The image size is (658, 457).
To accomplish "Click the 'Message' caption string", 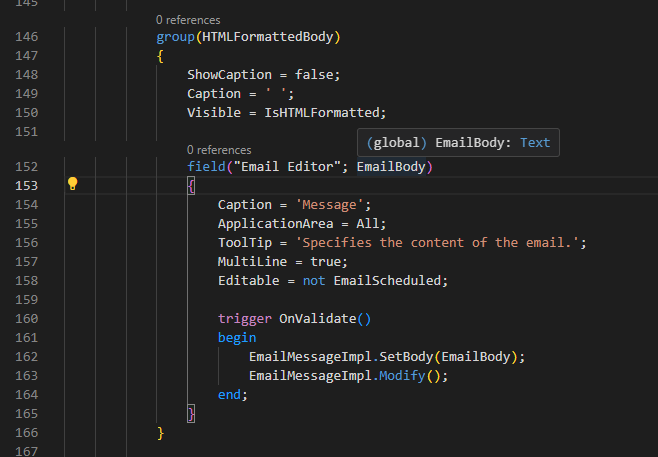I will (329, 205).
